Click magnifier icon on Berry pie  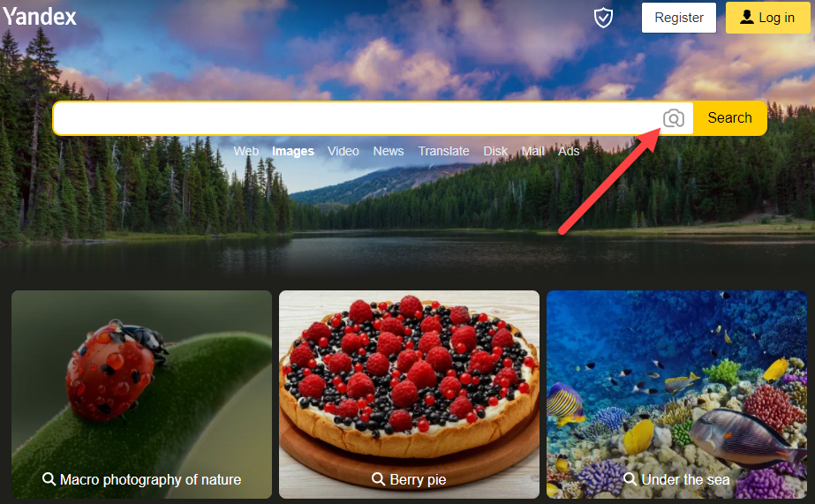point(379,478)
